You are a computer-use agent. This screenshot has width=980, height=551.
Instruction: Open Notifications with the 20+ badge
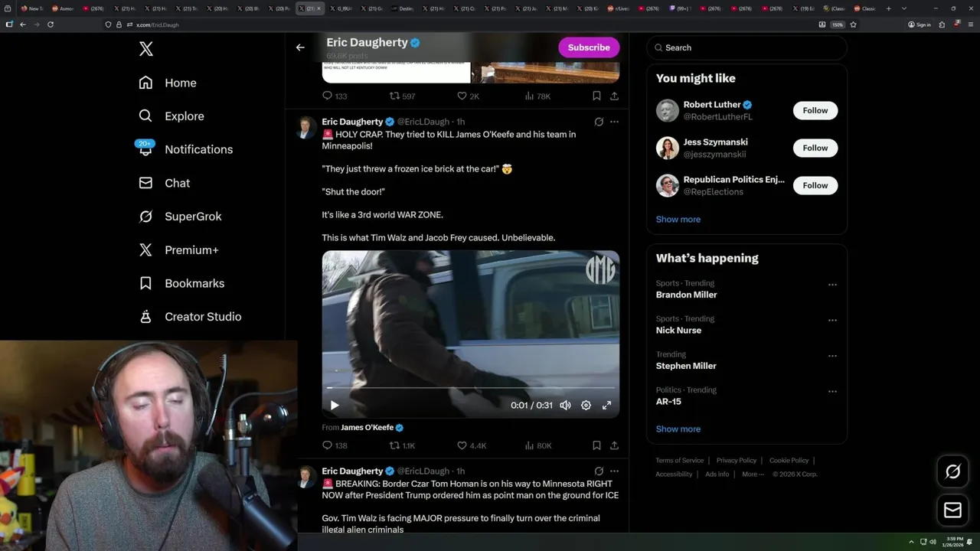(185, 149)
